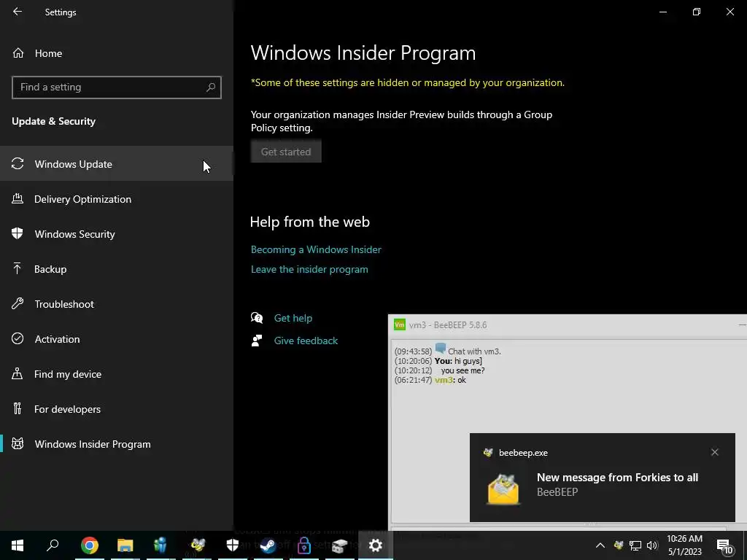This screenshot has height=560, width=747.
Task: Click the BeeBEEP bee tray icon
Action: coord(619,545)
